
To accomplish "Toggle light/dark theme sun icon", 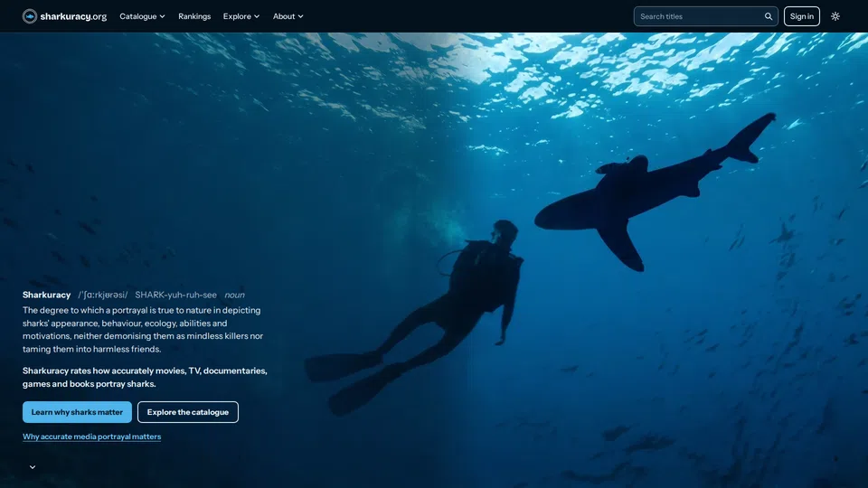I will (835, 16).
